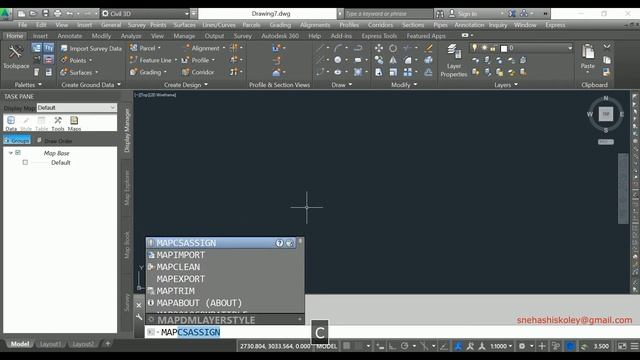Screen dimensions: 640x360
Task: Select the Rotate tool in Modify panel
Action: (x=393, y=48)
